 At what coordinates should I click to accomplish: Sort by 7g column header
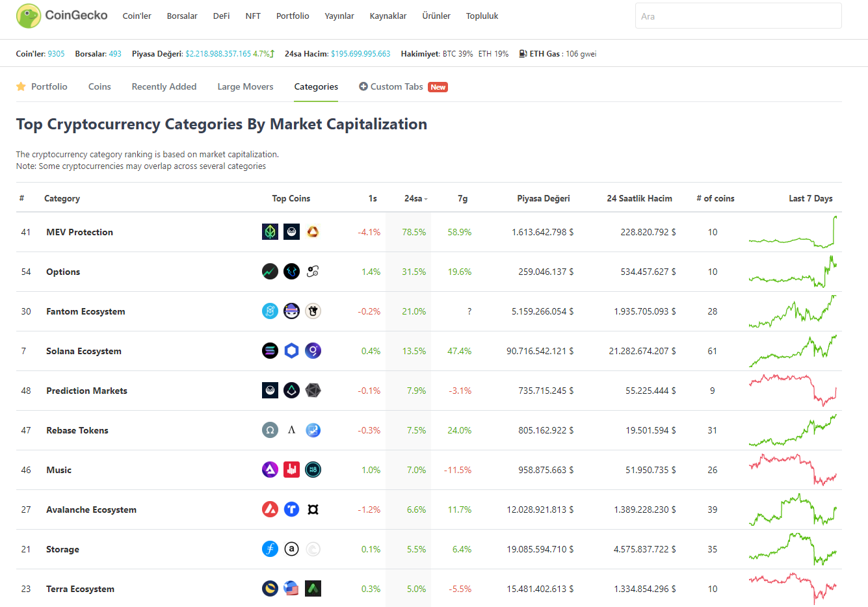(x=462, y=198)
